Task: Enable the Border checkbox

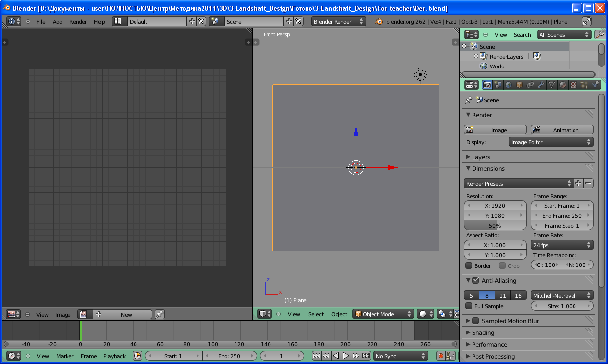Action: (469, 265)
